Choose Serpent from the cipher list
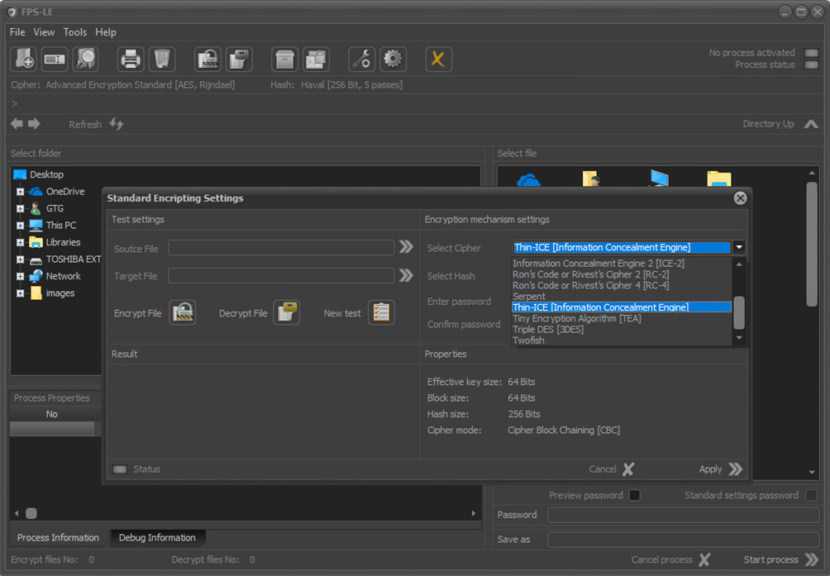Viewport: 830px width, 576px height. (x=529, y=296)
